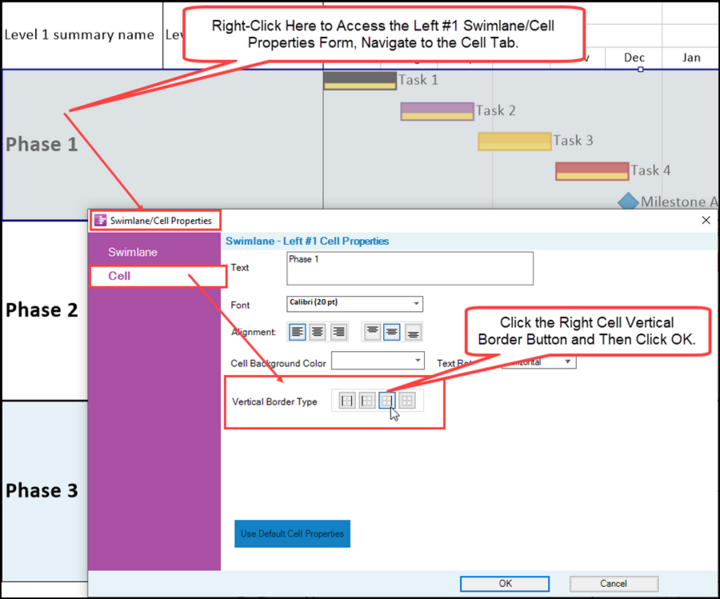The width and height of the screenshot is (720, 599).
Task: Center text horizontally
Action: point(317,332)
